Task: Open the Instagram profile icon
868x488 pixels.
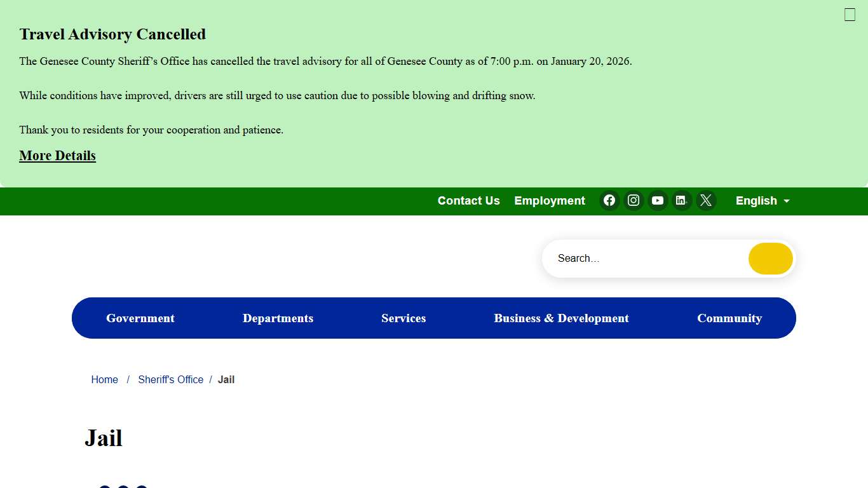Action: [x=634, y=201]
